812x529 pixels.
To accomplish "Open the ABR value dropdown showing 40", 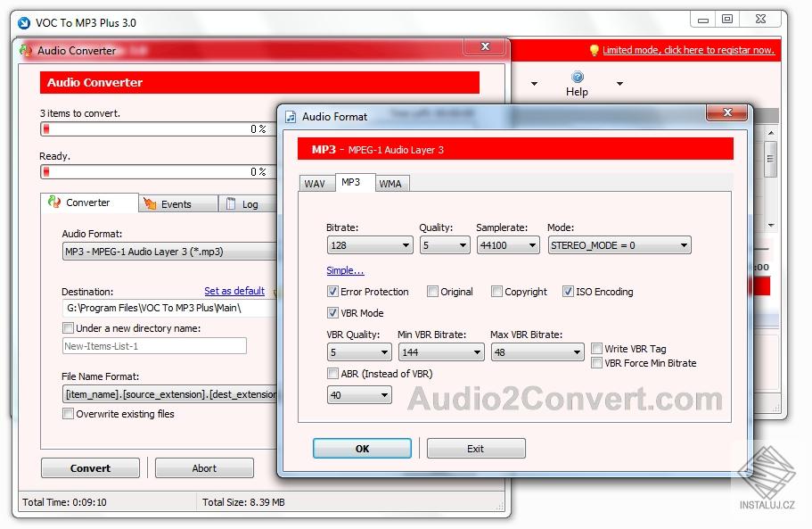I will coord(359,395).
